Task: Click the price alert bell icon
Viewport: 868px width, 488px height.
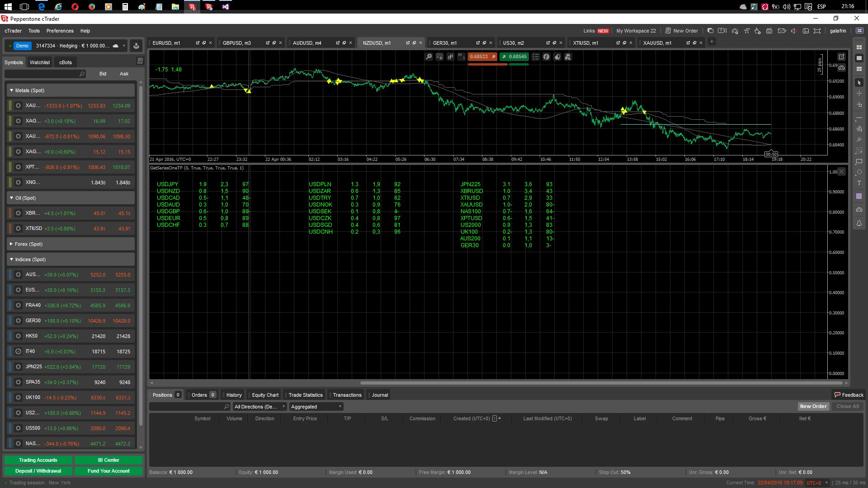Action: (x=859, y=223)
